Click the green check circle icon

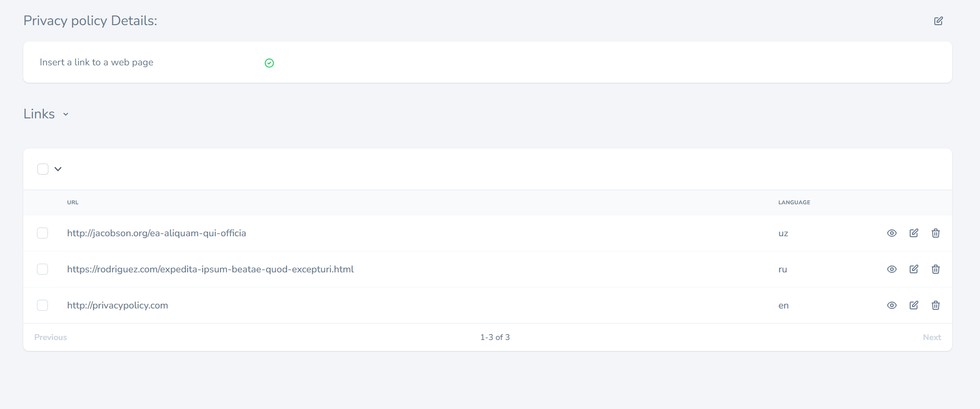(x=269, y=63)
